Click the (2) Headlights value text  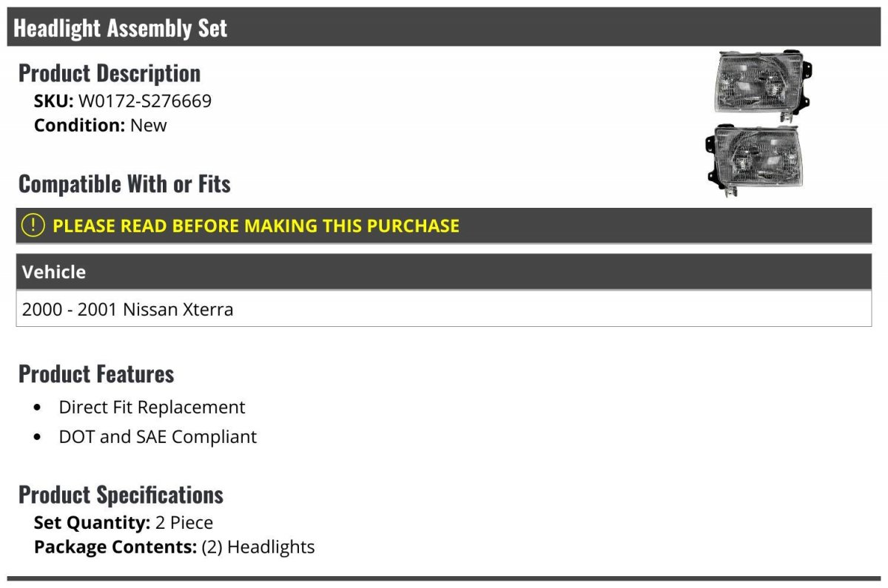pos(258,547)
